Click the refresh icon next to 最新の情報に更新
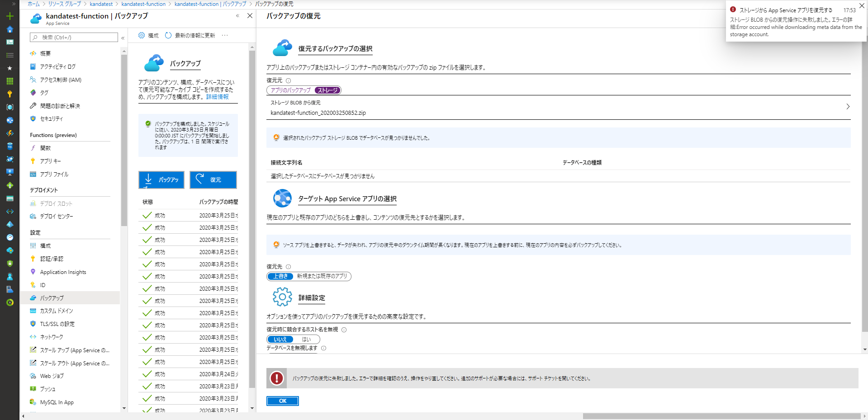Viewport: 868px width, 420px height. (168, 35)
